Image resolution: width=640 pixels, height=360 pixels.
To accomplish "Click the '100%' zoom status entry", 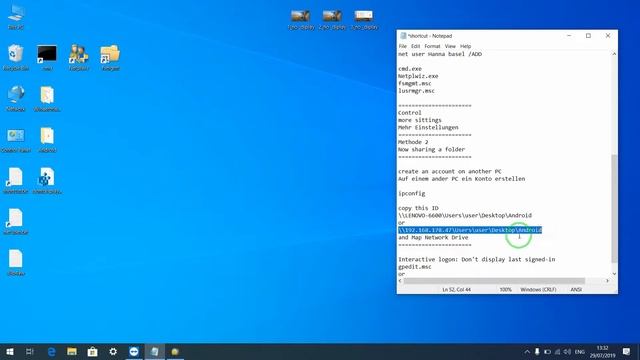I will pyautogui.click(x=505, y=289).
